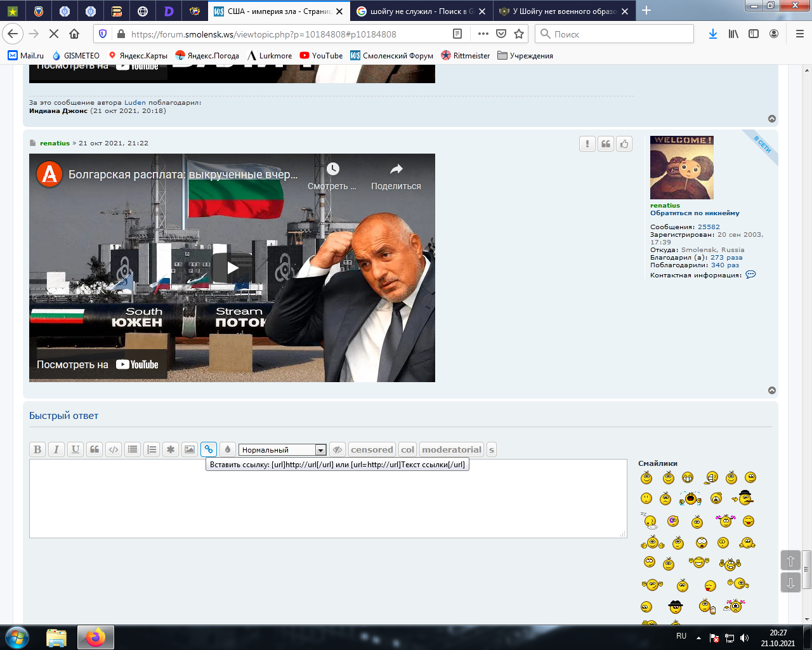Insert the moderatorial tag button
Viewport: 812px width, 650px height.
(x=452, y=449)
